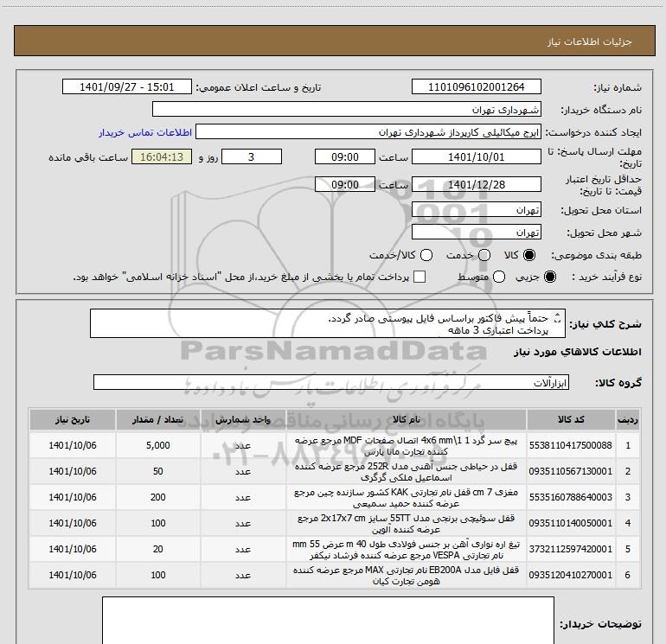
Task: Click the 55TT brass switch lock name
Action: (x=406, y=524)
